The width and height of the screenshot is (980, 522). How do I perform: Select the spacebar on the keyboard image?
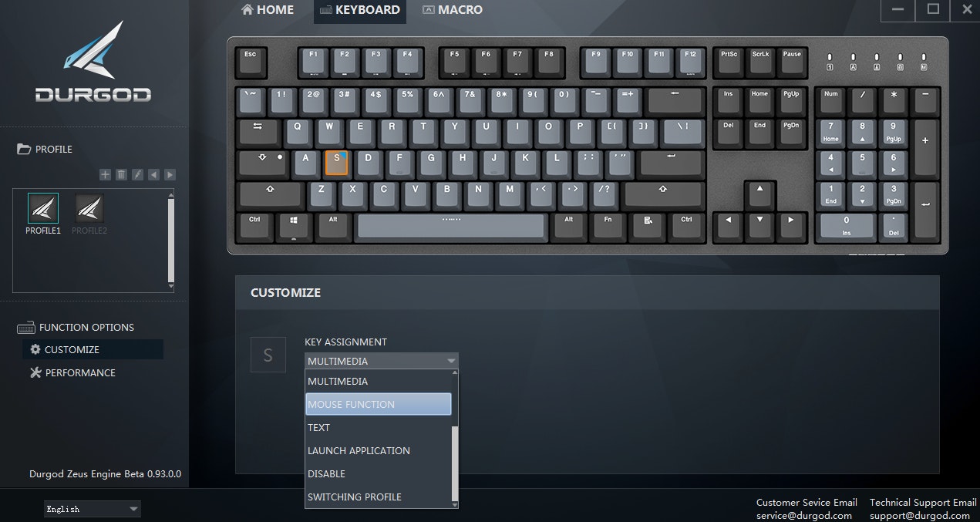point(452,227)
